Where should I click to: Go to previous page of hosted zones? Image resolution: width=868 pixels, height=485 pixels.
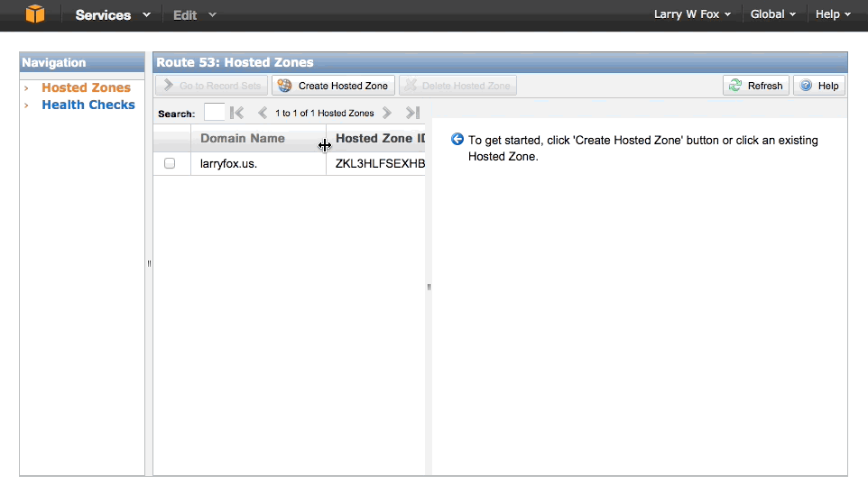coord(263,114)
